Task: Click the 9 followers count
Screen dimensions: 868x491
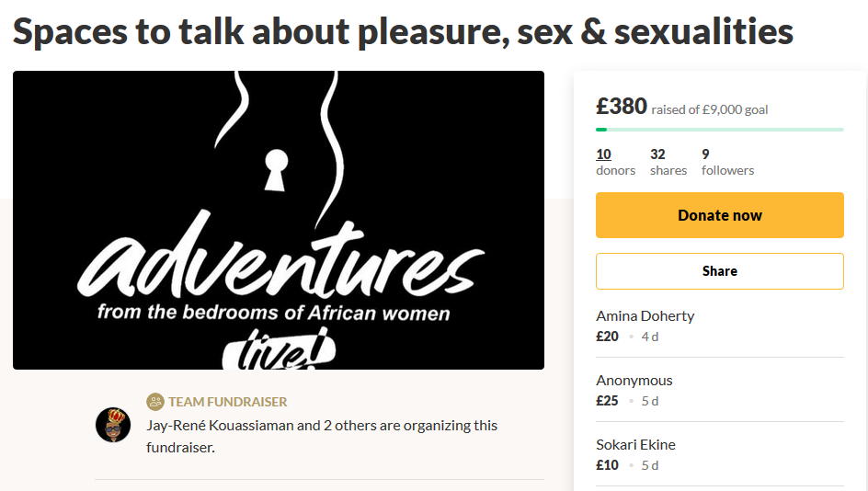Action: coord(727,162)
